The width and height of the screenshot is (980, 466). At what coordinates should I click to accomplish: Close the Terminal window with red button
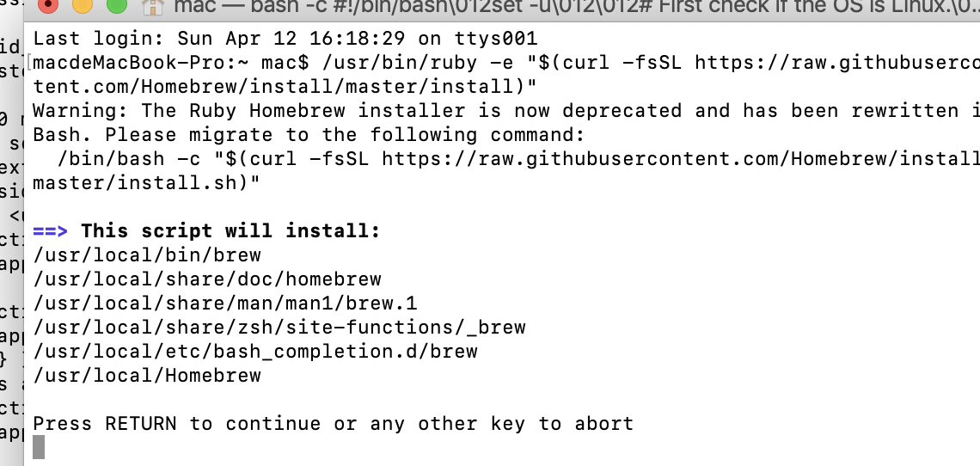(48, 4)
